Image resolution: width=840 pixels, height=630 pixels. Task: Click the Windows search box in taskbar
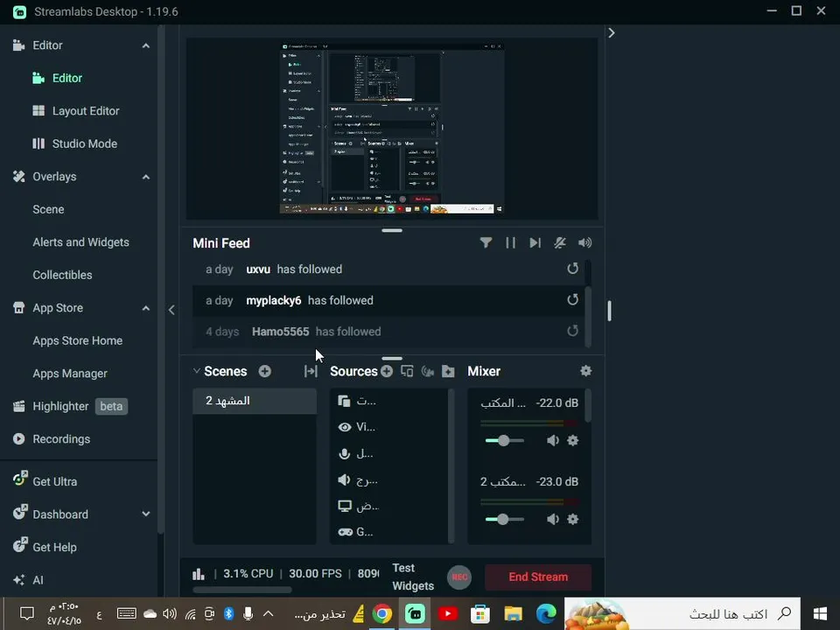coord(682,613)
